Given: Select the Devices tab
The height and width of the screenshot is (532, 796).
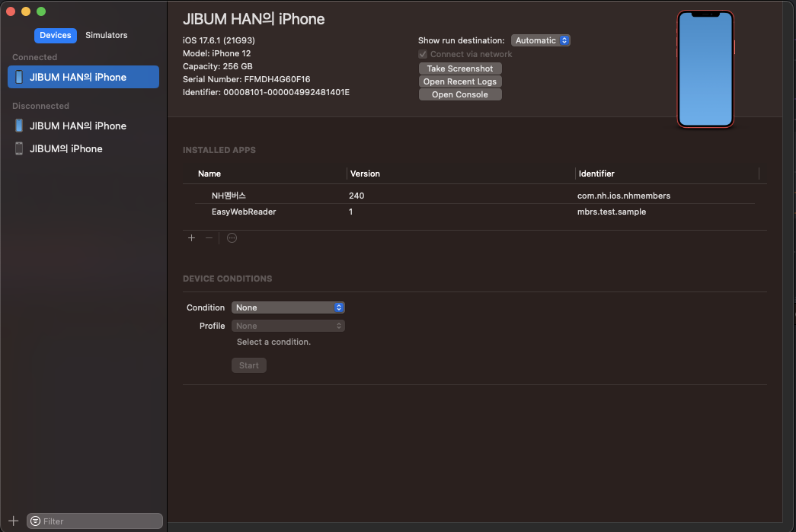Looking at the screenshot, I should [x=56, y=35].
